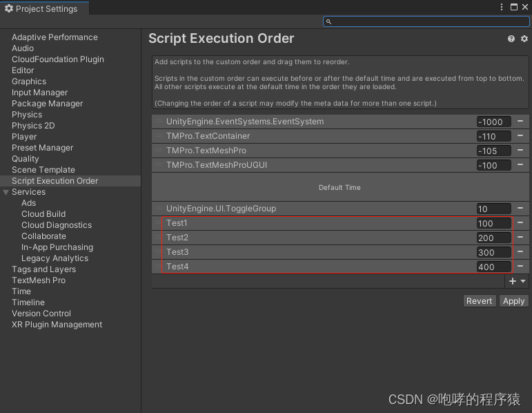Open the CloudFoundation Plugin settings
532x413 pixels.
coord(58,59)
